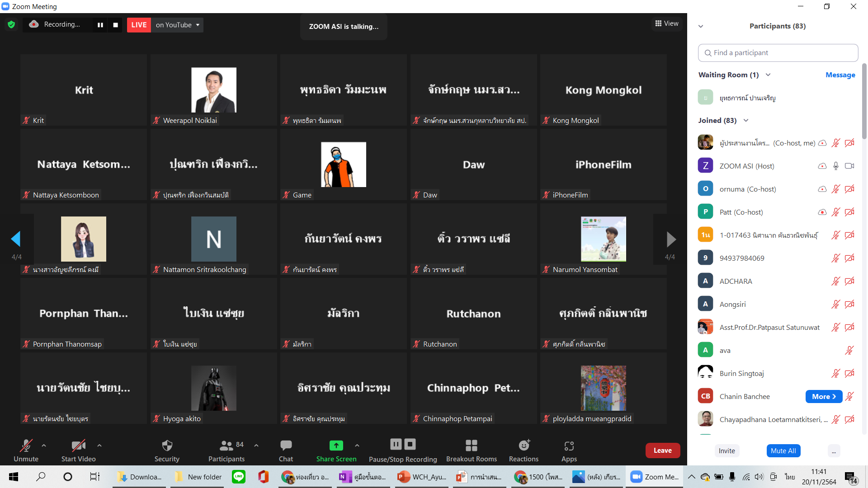Open the Chat panel
This screenshot has width=868, height=488.
286,450
